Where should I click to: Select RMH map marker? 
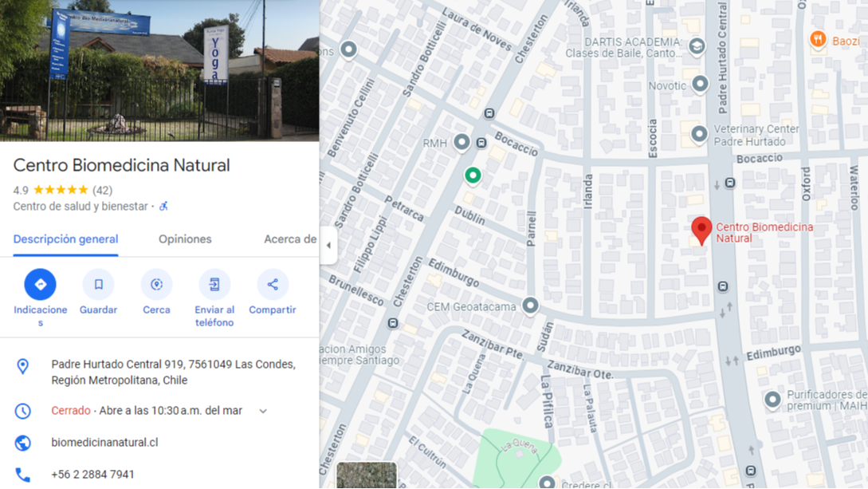pyautogui.click(x=461, y=142)
